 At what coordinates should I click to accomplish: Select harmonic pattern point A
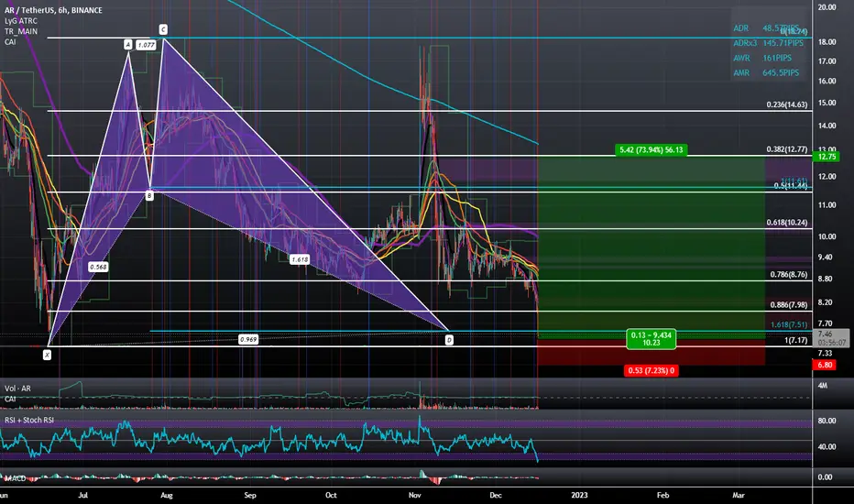128,45
